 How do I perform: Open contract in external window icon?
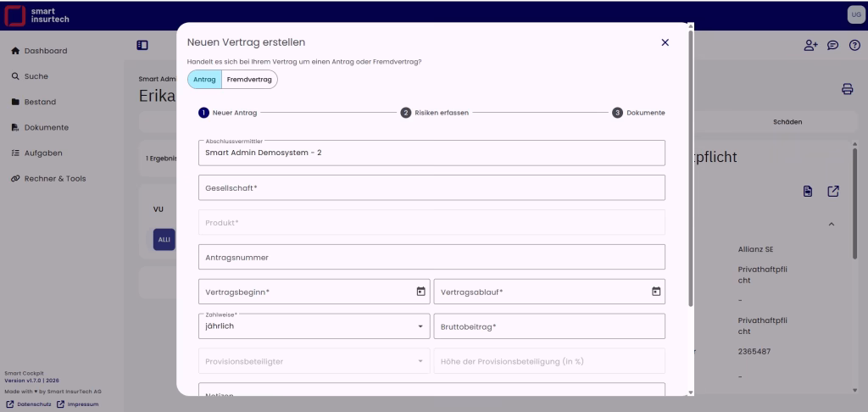(x=832, y=192)
